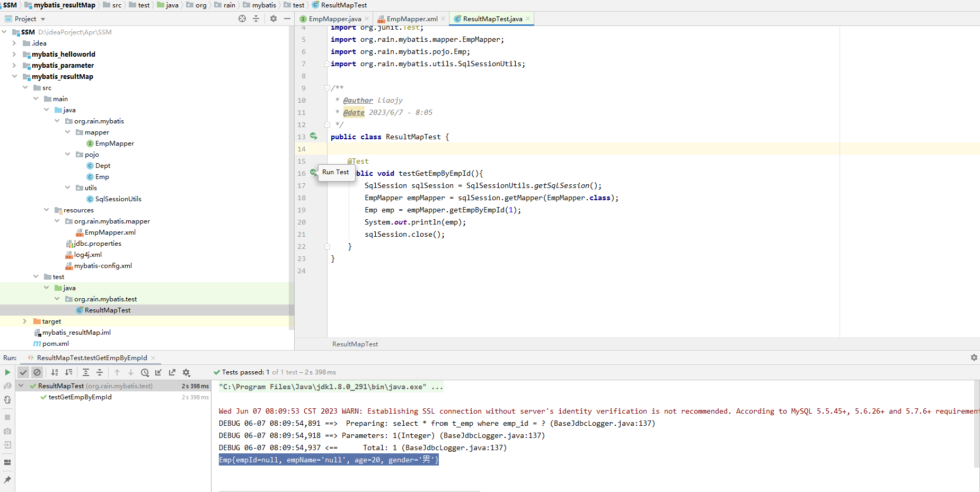Close the run configuration tab
This screenshot has height=492, width=980.
pos(153,358)
